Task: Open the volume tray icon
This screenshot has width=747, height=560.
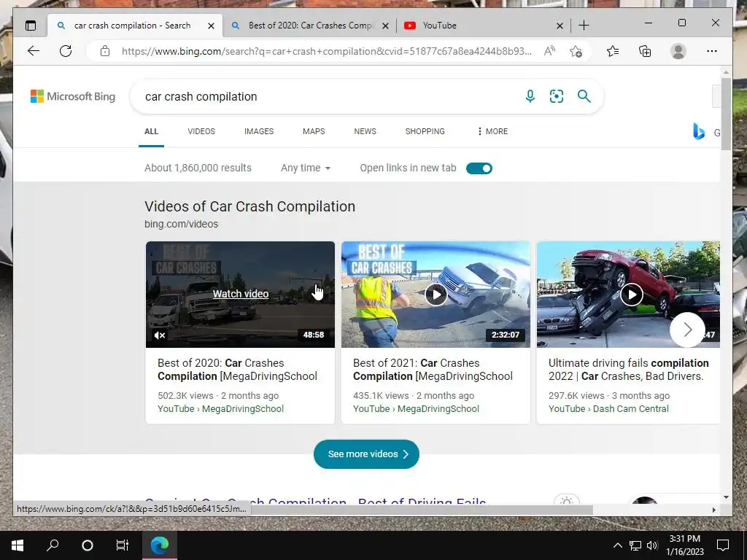Action: 652,545
